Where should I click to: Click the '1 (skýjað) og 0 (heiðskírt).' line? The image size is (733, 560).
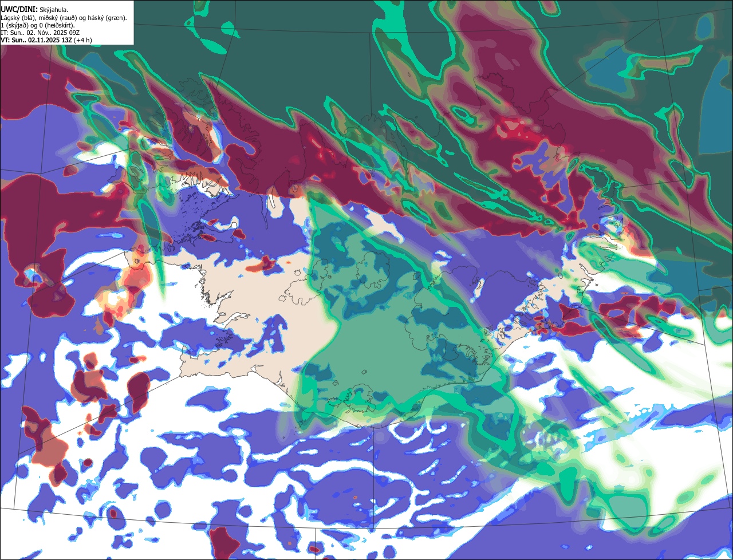[x=38, y=25]
